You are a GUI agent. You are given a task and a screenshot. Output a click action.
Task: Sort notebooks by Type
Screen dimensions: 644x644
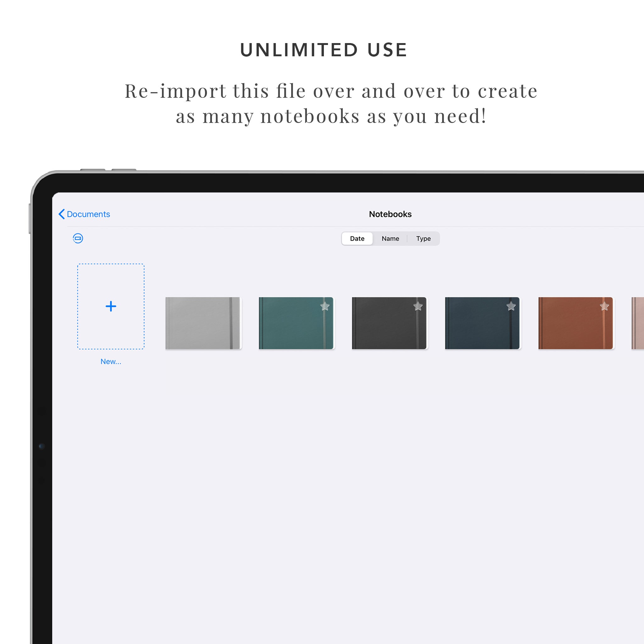[423, 239]
